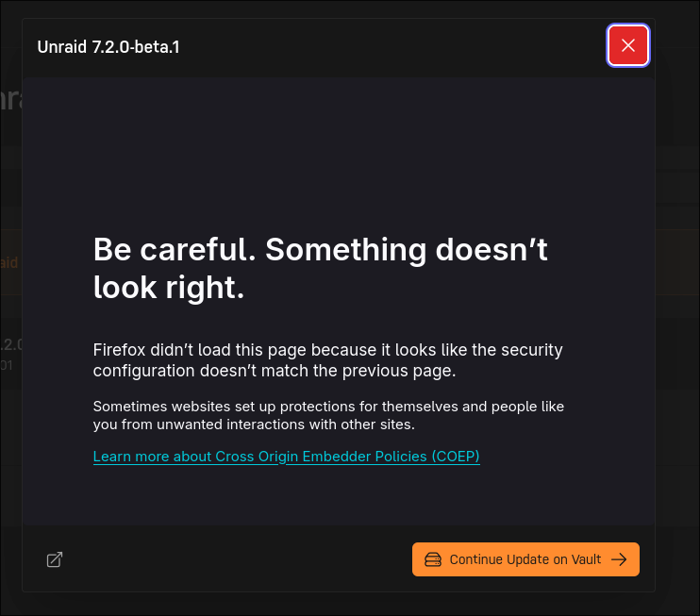Close the Unraid 7.2.0-beta.1 dialog
The width and height of the screenshot is (700, 616).
[x=627, y=45]
